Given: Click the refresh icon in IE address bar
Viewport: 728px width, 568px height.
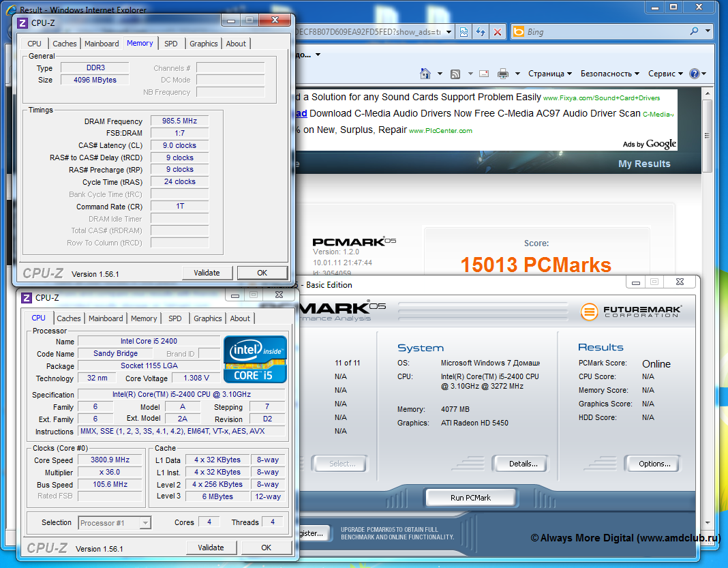Looking at the screenshot, I should 481,31.
